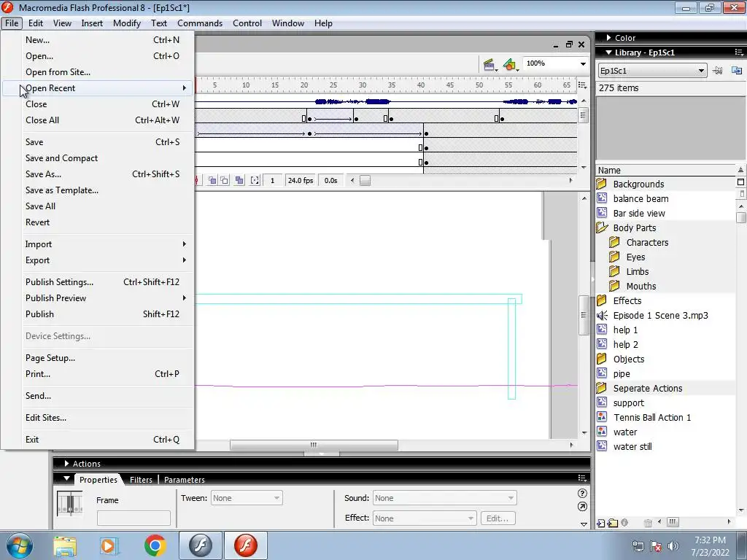This screenshot has width=747, height=560.
Task: Toggle Onion Skin Outlines button
Action: click(x=225, y=181)
